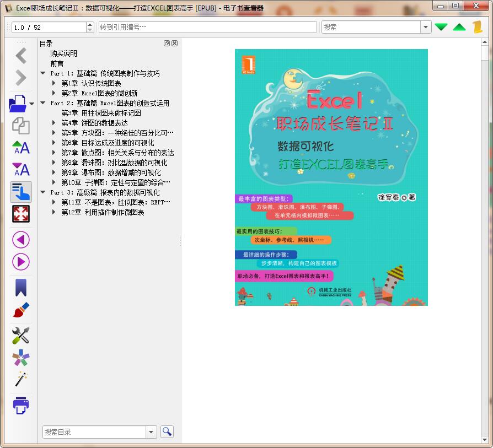The image size is (493, 448).
Task: Select Part 1: 基础篇 heading text
Action: [105, 73]
